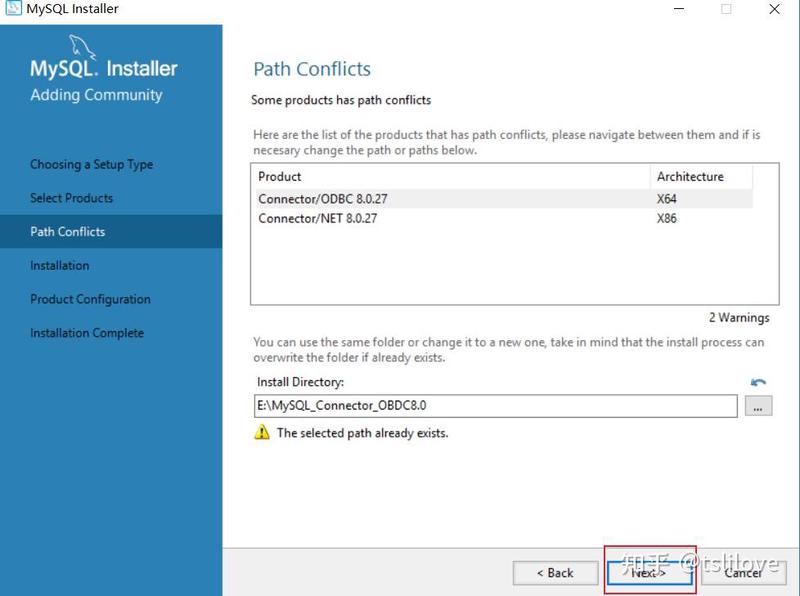Proceed with the Next button
Screen dimensions: 800x596
pyautogui.click(x=649, y=573)
